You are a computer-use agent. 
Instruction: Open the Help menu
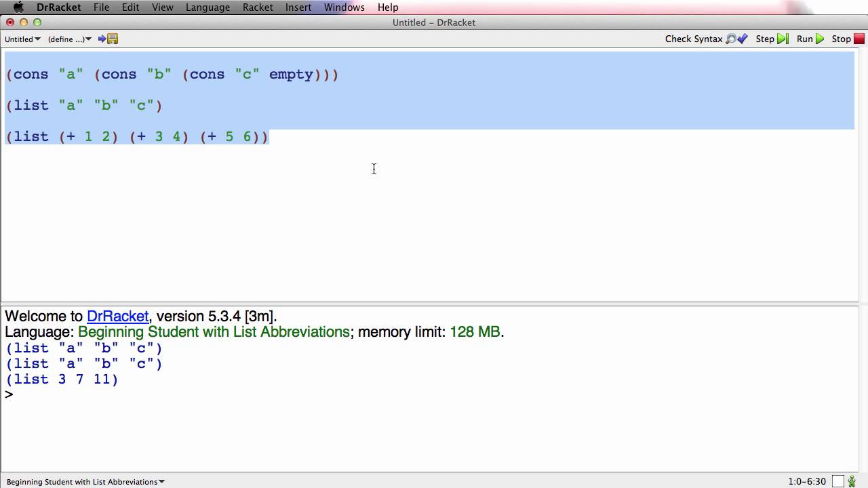[388, 7]
